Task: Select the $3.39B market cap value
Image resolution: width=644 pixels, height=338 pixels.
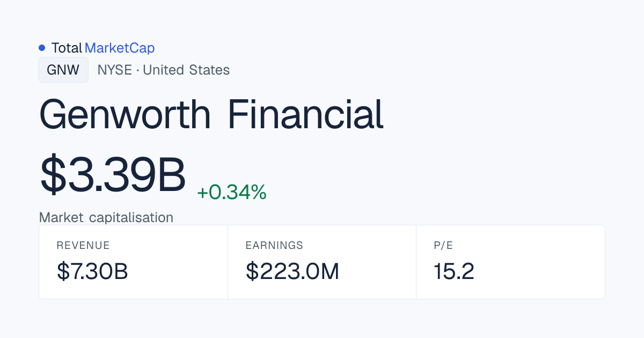Action: click(113, 175)
